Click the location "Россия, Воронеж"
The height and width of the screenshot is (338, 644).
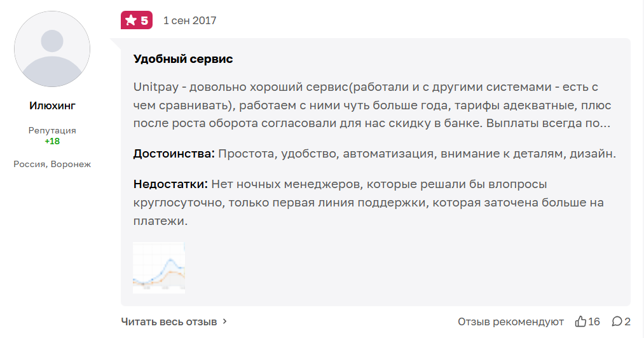52,164
